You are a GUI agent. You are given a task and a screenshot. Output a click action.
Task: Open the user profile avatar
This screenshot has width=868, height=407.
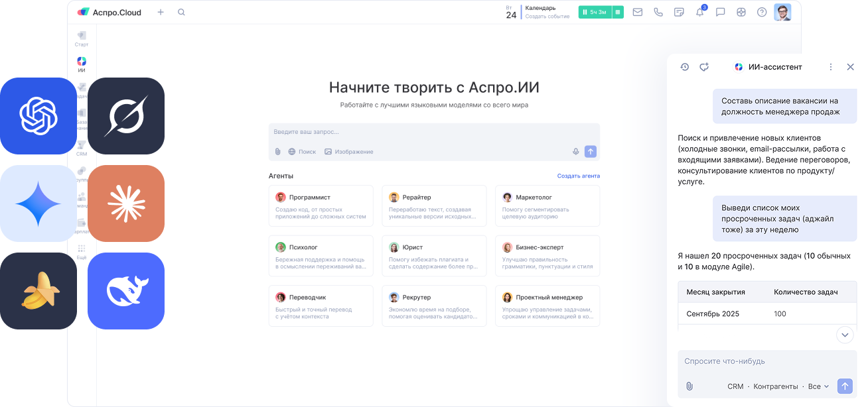[782, 12]
